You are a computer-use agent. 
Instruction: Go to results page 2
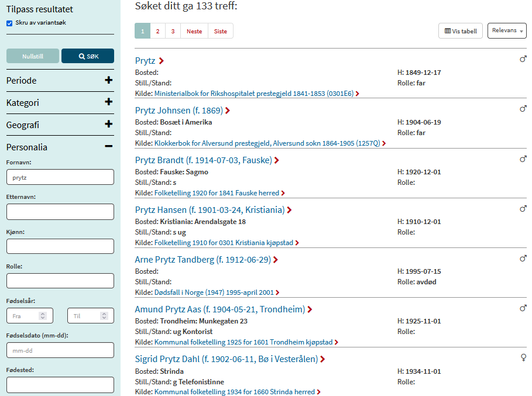(x=157, y=32)
